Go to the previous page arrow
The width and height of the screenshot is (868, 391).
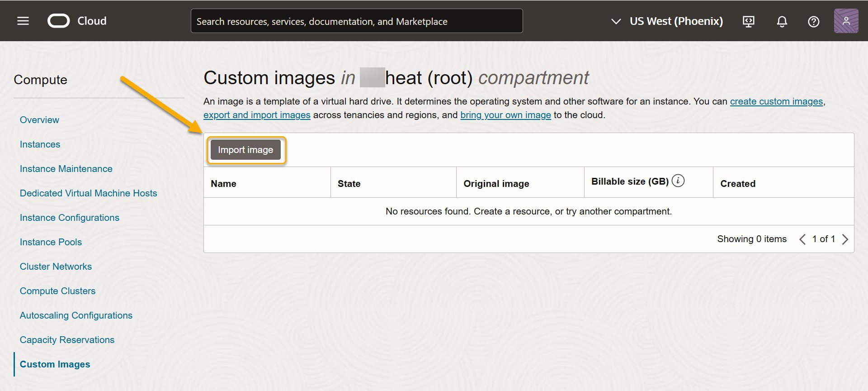coord(802,239)
